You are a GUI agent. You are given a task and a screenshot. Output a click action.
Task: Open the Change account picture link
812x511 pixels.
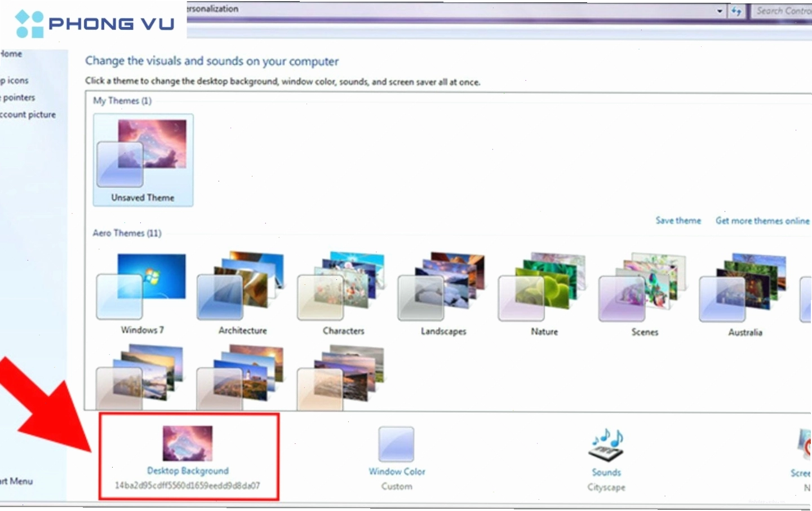click(x=28, y=114)
